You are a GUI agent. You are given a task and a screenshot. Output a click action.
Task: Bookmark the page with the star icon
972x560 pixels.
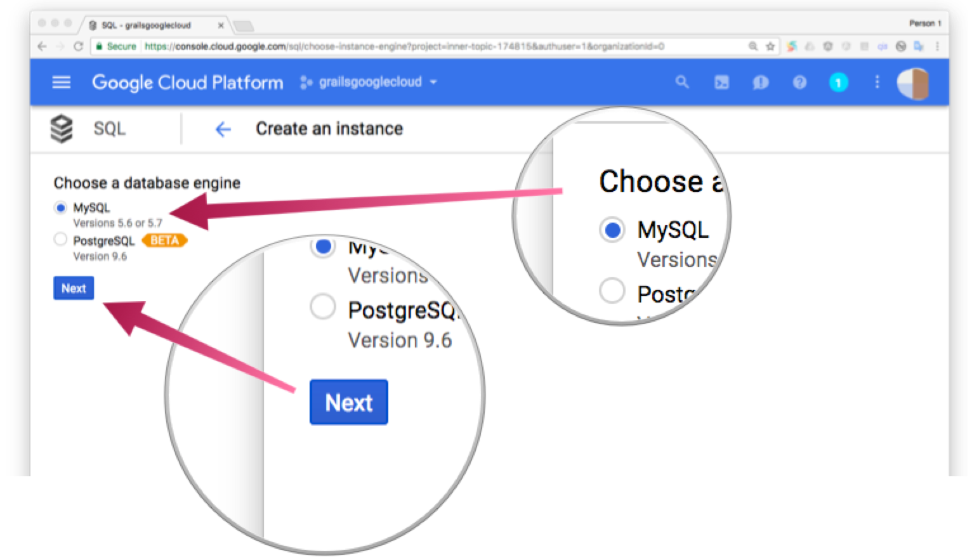770,46
